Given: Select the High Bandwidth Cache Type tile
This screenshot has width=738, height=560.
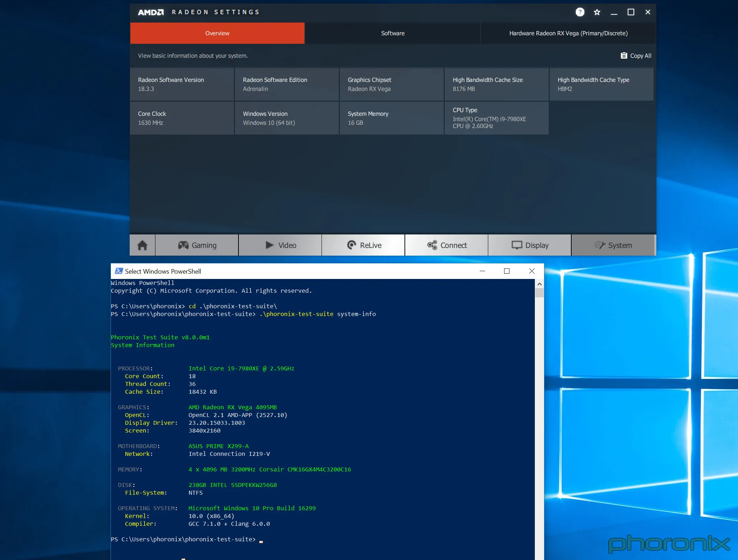Looking at the screenshot, I should click(x=601, y=84).
